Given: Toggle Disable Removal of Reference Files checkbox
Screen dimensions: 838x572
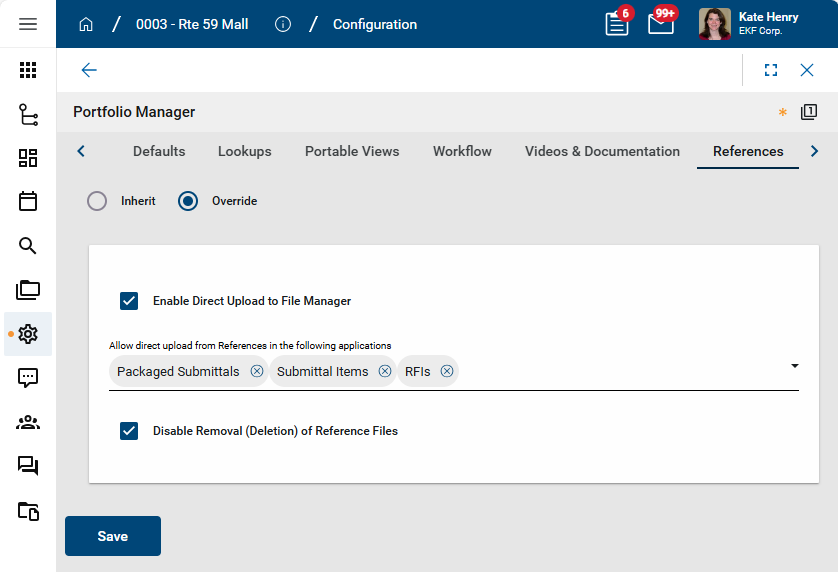Looking at the screenshot, I should (129, 431).
